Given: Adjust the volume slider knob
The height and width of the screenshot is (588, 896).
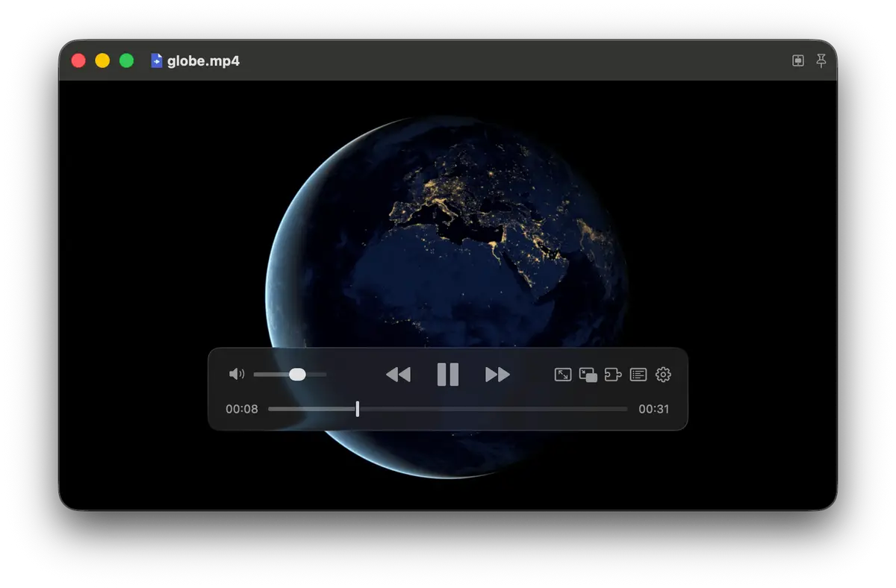Looking at the screenshot, I should click(297, 374).
